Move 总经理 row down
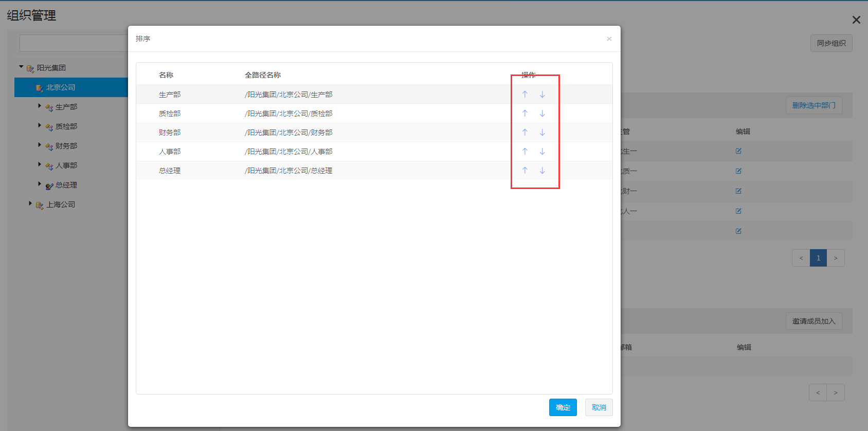This screenshot has width=868, height=431. [542, 171]
